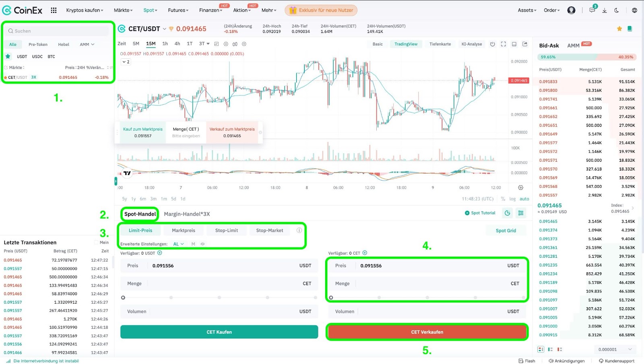Viewport: 644px width, 364px height.
Task: Toggle the favorite star for CET/USDT
Action: [619, 29]
